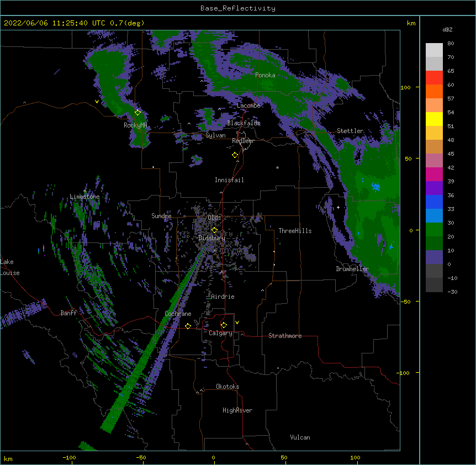Click the 54 dBZ yellow color swatch

[x=434, y=119]
